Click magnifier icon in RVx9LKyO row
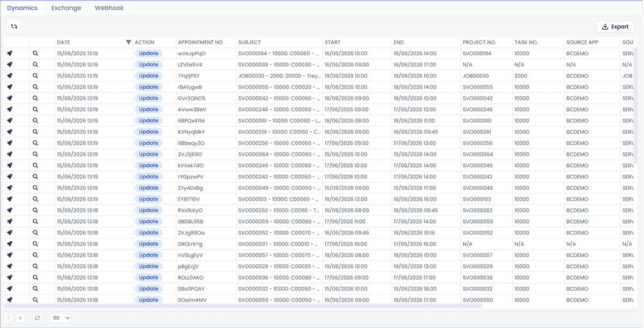Image resolution: width=644 pixels, height=328 pixels. 35,210
